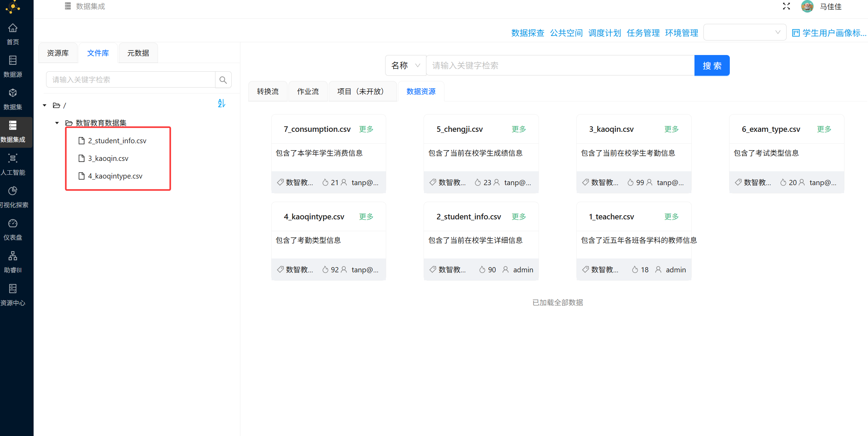Select the 数据集成 sidebar icon

[x=13, y=125]
